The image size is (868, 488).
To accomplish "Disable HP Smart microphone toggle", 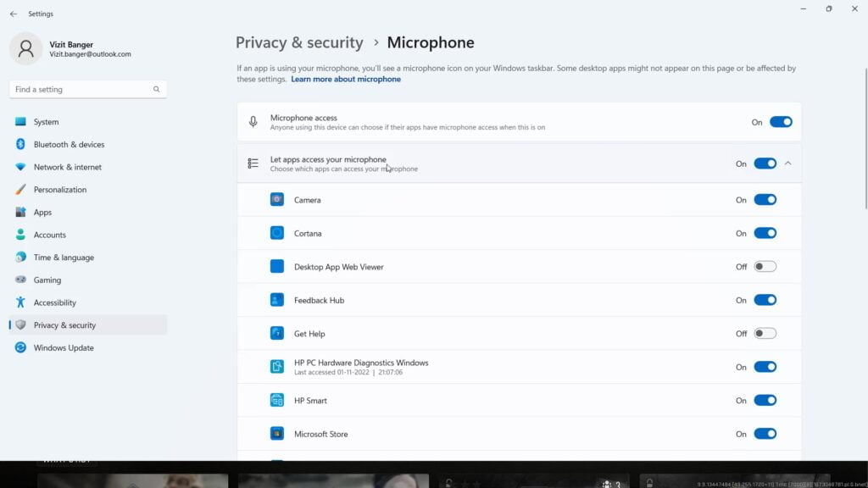I will coord(765,400).
